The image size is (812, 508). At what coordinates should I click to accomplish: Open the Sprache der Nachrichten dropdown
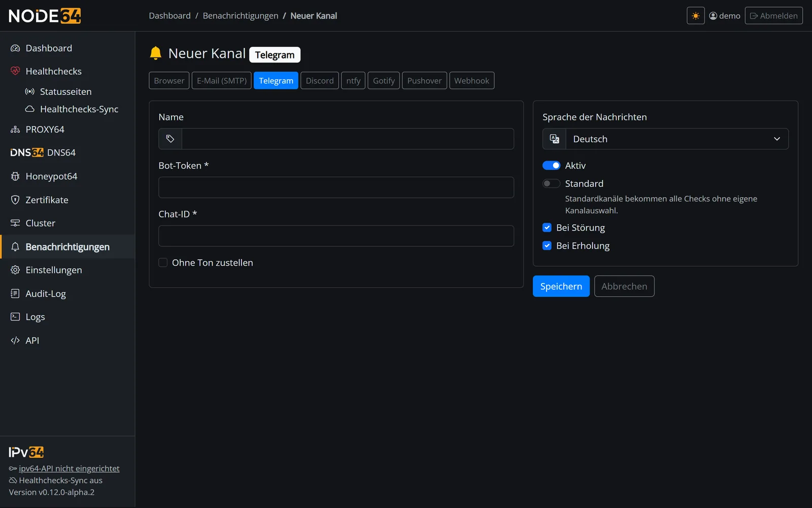coord(677,139)
